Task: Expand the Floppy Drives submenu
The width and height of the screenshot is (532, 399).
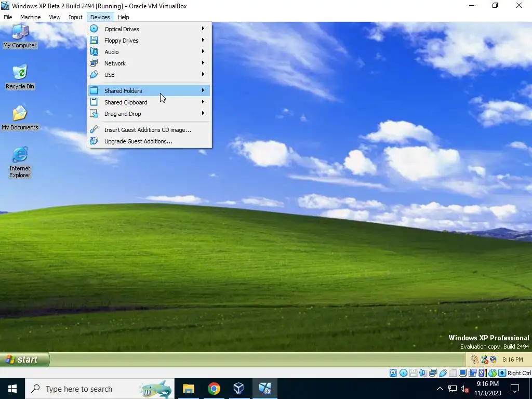Action: pos(149,41)
